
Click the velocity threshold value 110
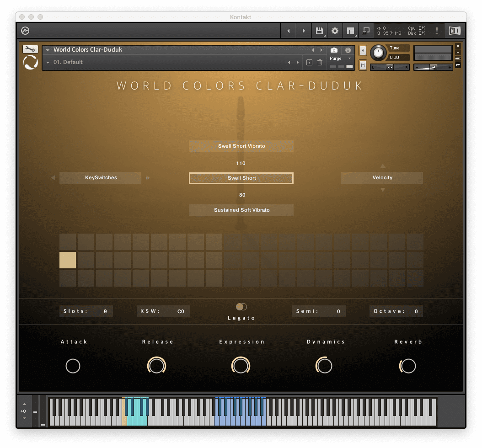[241, 164]
